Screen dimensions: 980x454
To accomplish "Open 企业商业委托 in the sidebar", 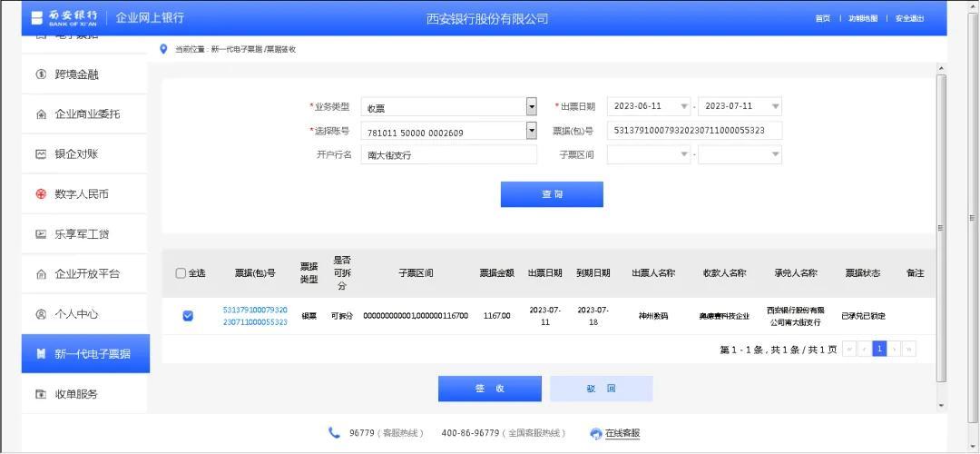I will point(85,114).
